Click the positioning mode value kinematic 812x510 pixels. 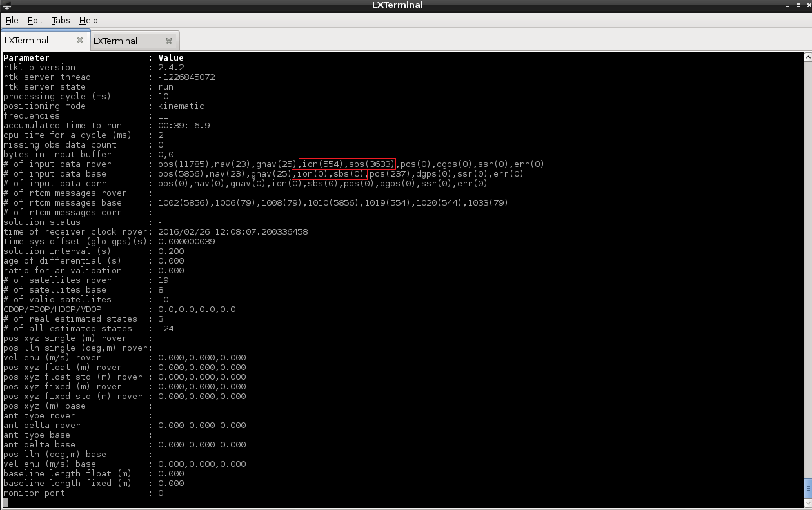(x=181, y=106)
